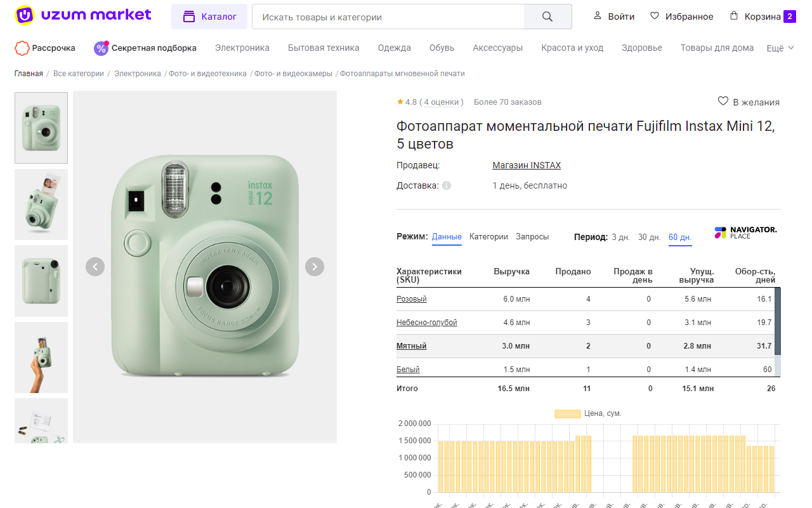Image resolution: width=812 pixels, height=508 pixels.
Task: Select thumbnail of hand holding camera
Action: click(41, 358)
